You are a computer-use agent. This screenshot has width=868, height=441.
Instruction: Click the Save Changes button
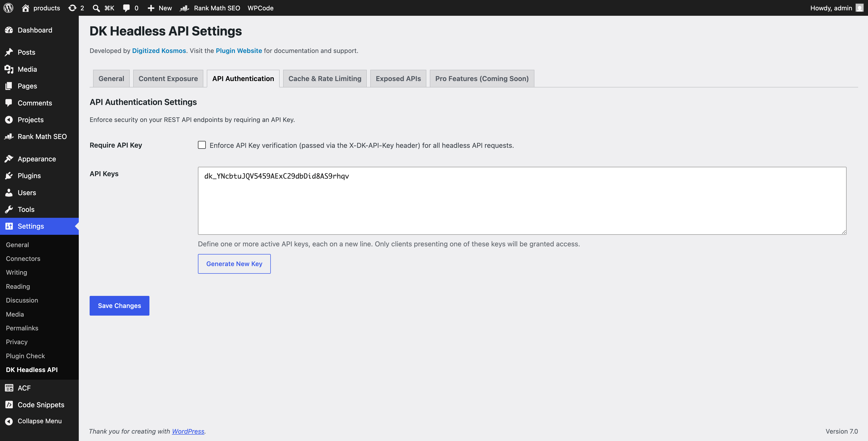click(x=119, y=306)
